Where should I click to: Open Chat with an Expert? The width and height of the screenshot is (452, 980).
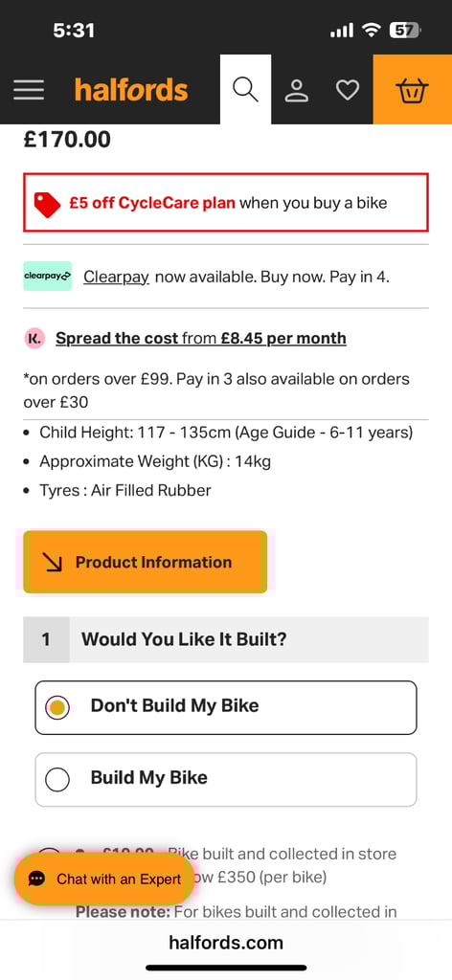click(x=103, y=879)
